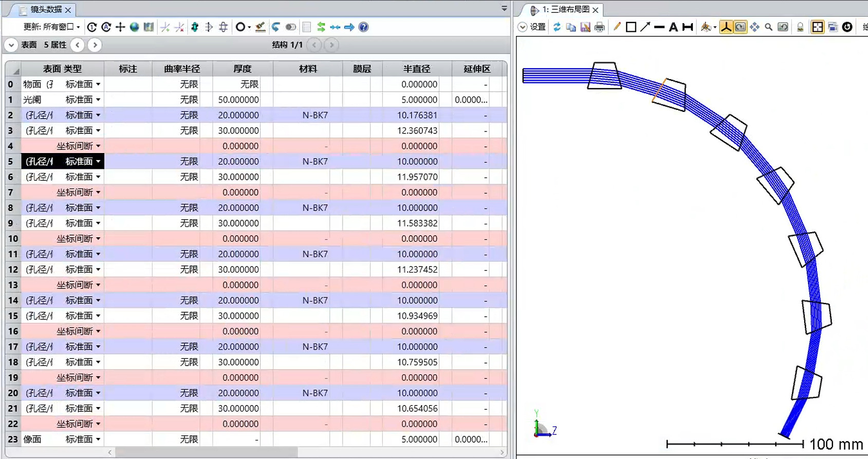This screenshot has height=459, width=868.
Task: Click the horizontal scrollbar under the table
Action: tap(206, 452)
